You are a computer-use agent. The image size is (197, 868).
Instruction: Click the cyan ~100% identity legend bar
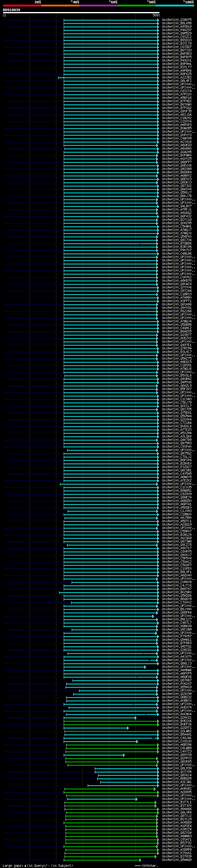click(175, 6)
